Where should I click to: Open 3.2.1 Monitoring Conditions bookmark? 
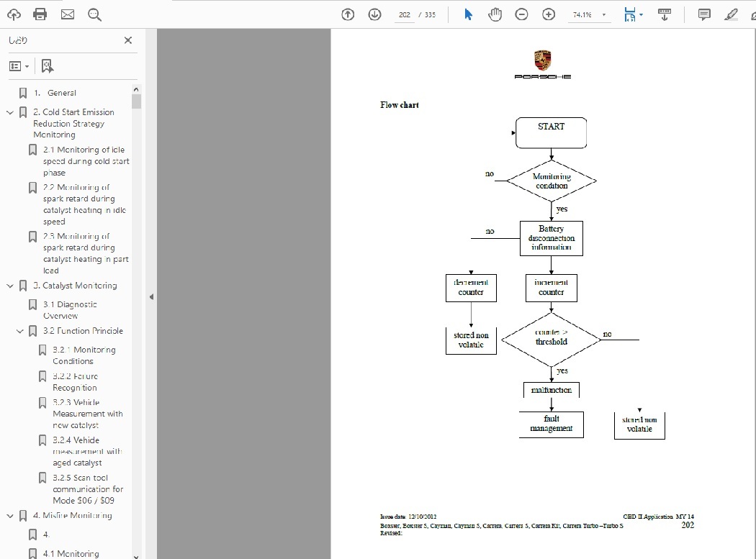tap(84, 355)
